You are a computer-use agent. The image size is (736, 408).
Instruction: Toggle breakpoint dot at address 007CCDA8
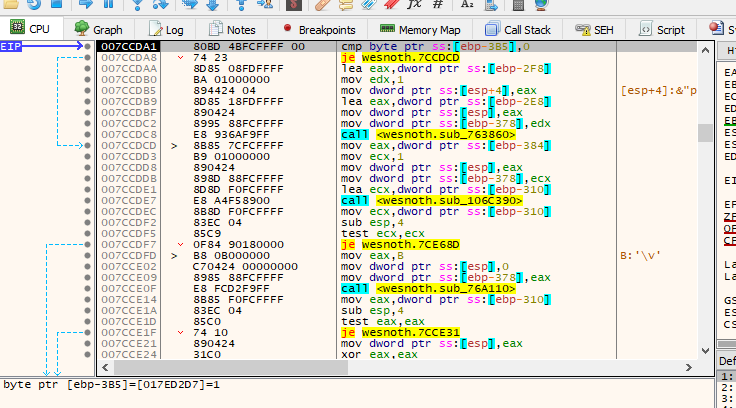tap(87, 57)
